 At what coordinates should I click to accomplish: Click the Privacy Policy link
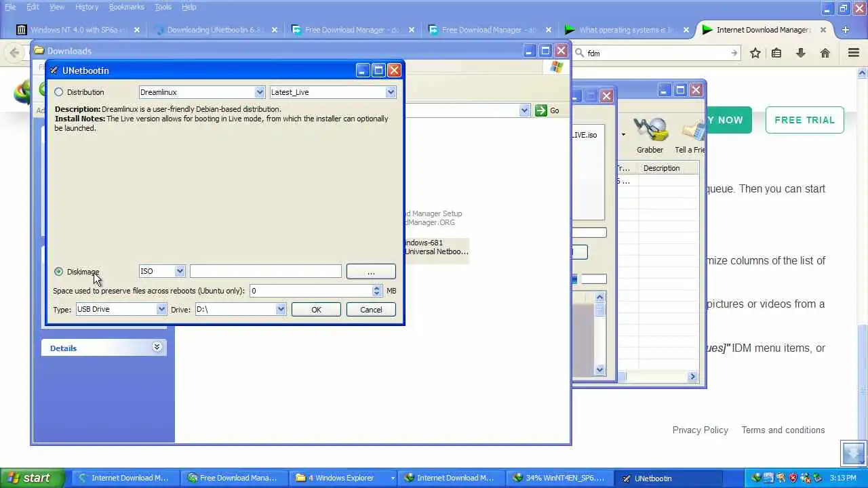click(x=700, y=430)
